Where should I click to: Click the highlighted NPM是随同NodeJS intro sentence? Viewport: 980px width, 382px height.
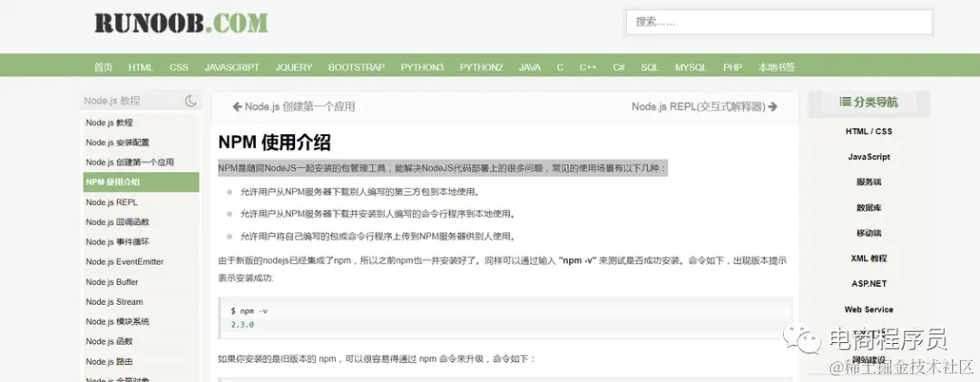[443, 168]
